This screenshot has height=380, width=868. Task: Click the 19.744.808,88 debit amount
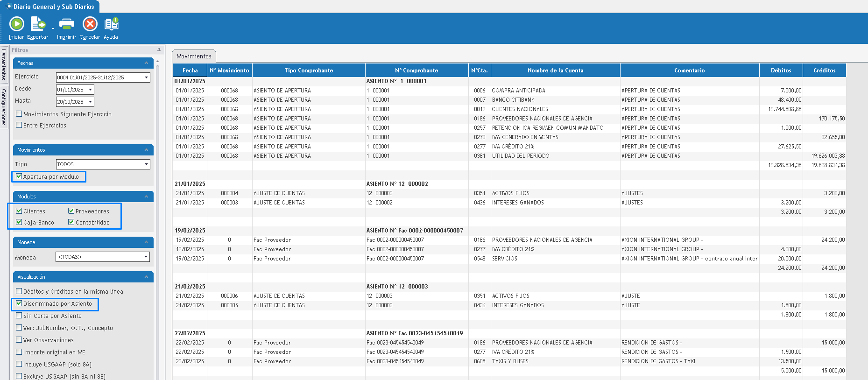click(784, 109)
